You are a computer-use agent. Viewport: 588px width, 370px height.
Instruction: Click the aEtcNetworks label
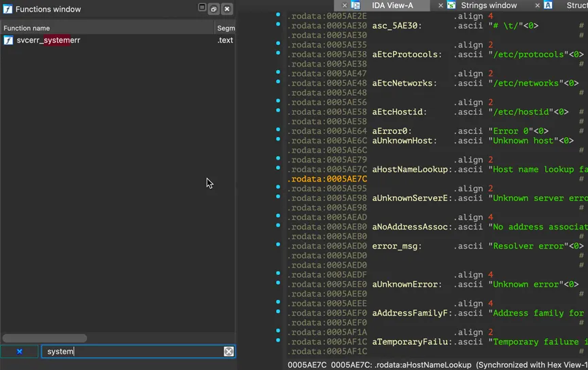click(x=404, y=83)
